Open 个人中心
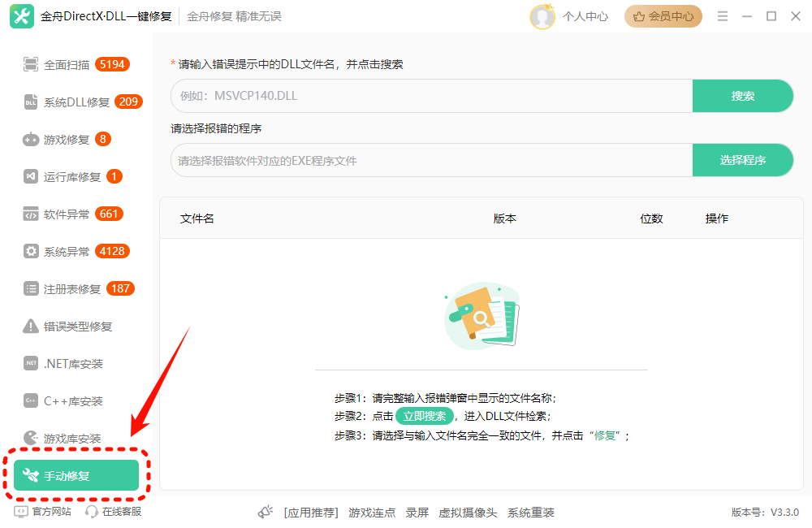This screenshot has height=528, width=812. 585,16
